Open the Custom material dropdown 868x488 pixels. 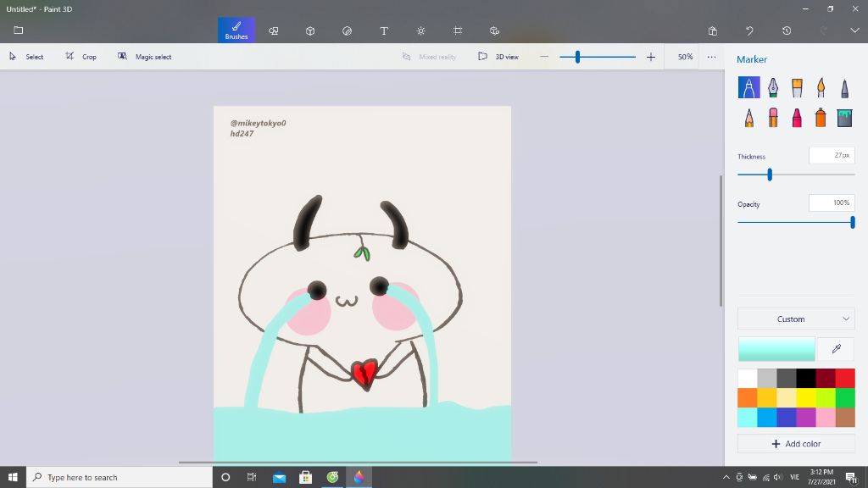click(x=796, y=319)
